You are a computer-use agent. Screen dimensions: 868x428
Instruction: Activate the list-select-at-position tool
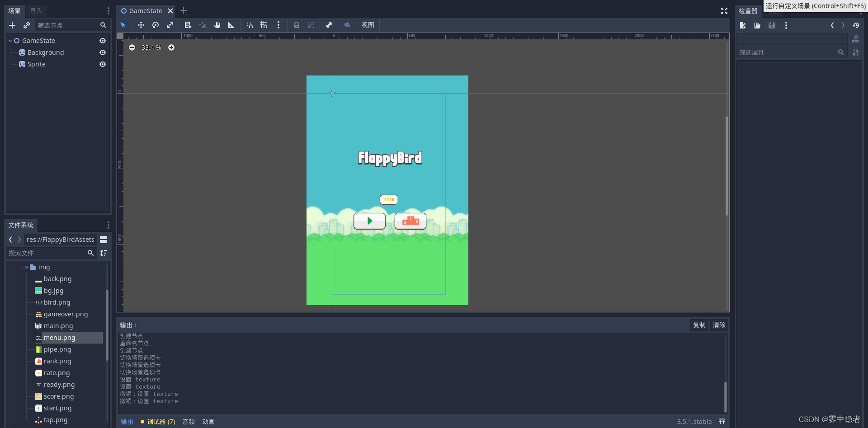188,25
